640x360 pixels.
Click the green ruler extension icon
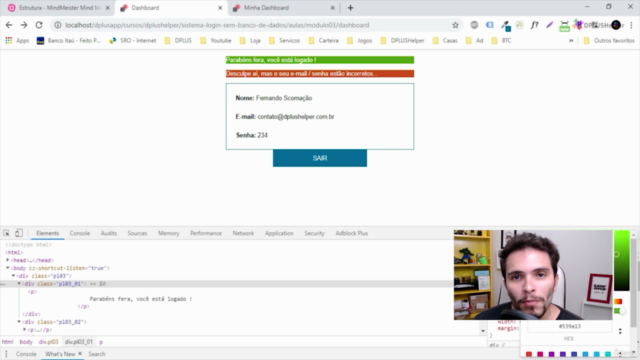tap(564, 26)
